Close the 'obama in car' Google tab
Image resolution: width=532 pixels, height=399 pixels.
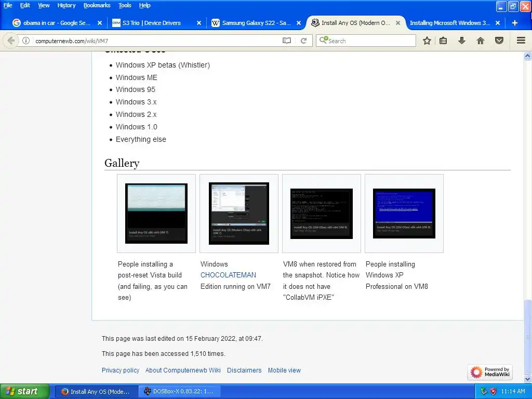click(x=100, y=23)
